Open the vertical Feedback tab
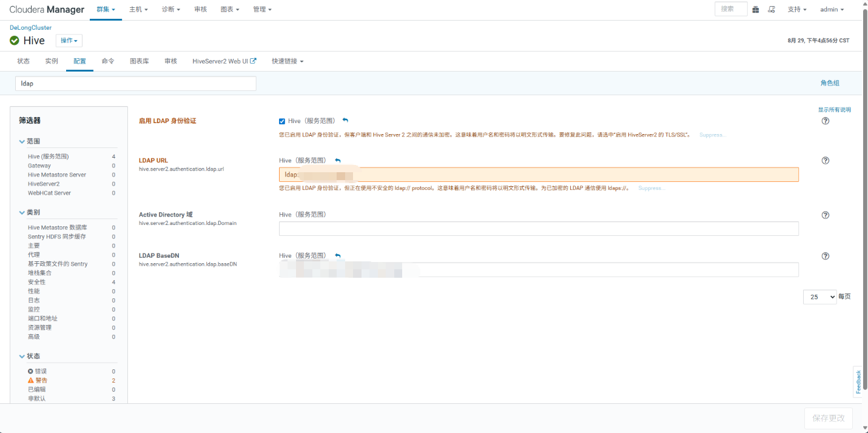 (858, 382)
